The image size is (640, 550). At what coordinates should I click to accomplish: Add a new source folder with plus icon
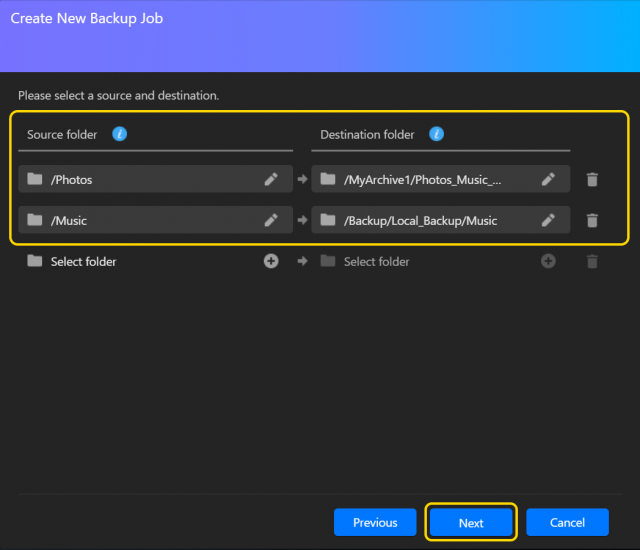coord(271,261)
